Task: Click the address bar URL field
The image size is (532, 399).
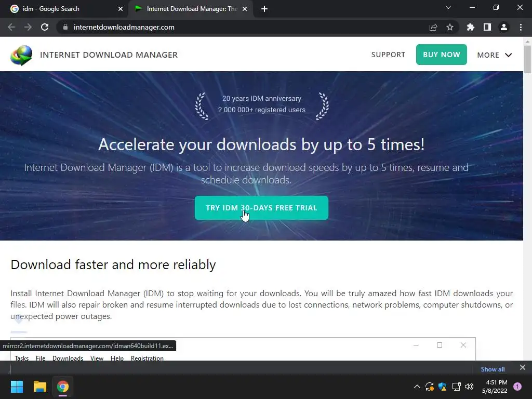Action: tap(244, 27)
